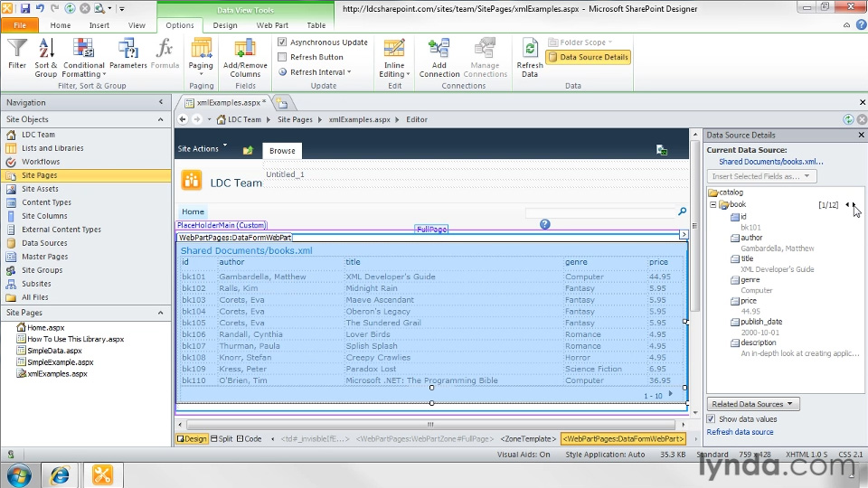The width and height of the screenshot is (868, 488).
Task: Toggle the Data Source Details button
Action: point(588,57)
